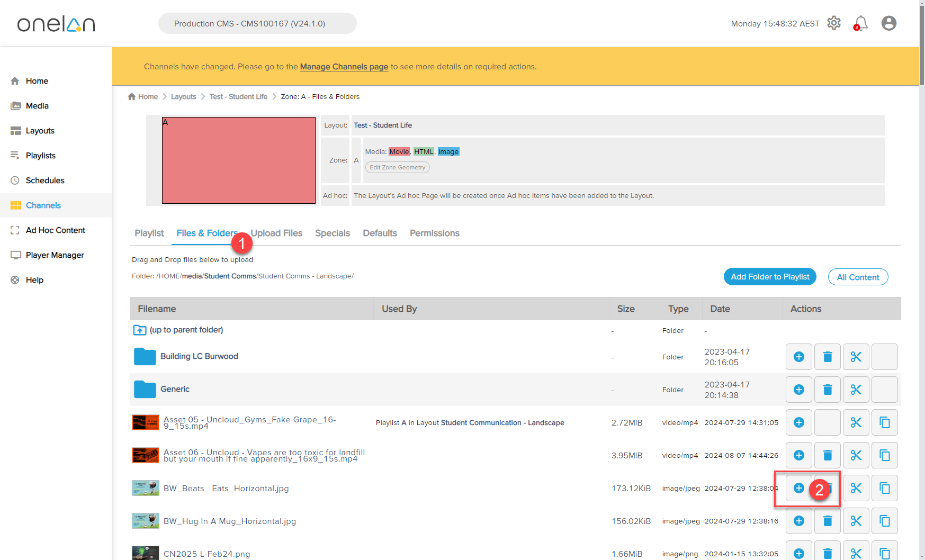Open the settings gear in header
Image resolution: width=925 pixels, height=560 pixels.
pyautogui.click(x=834, y=23)
